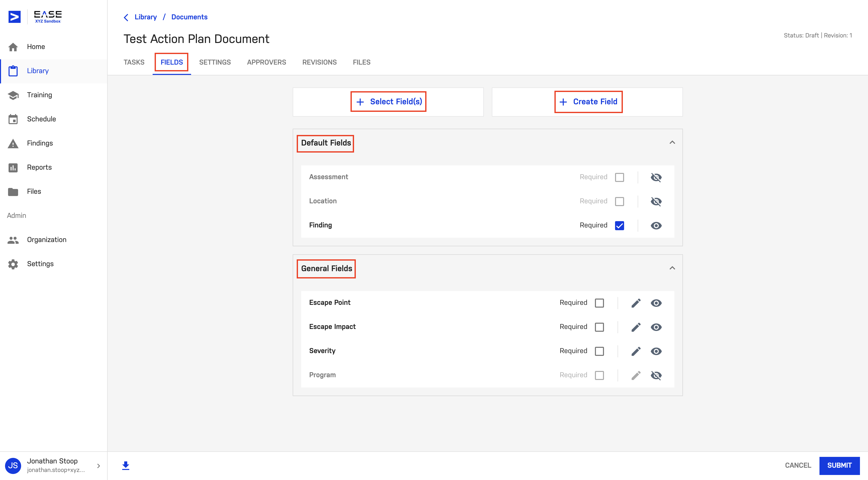Check Required checkbox for Escape Impact
Image resolution: width=868 pixels, height=480 pixels.
599,327
